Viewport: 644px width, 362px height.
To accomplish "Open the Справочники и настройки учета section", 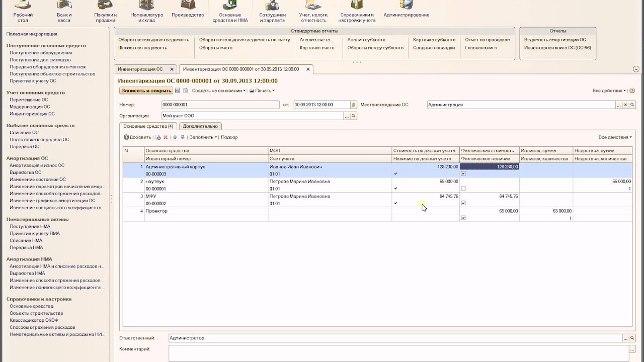I will 357,12.
